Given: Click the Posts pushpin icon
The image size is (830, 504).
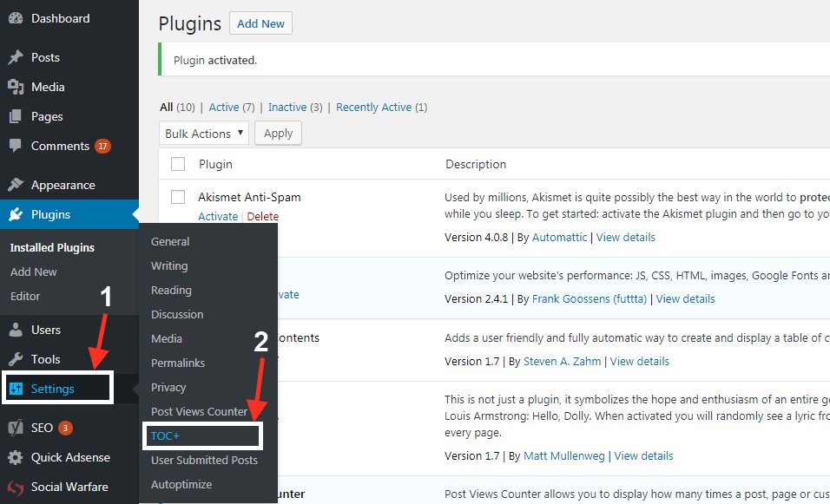Looking at the screenshot, I should pos(16,57).
